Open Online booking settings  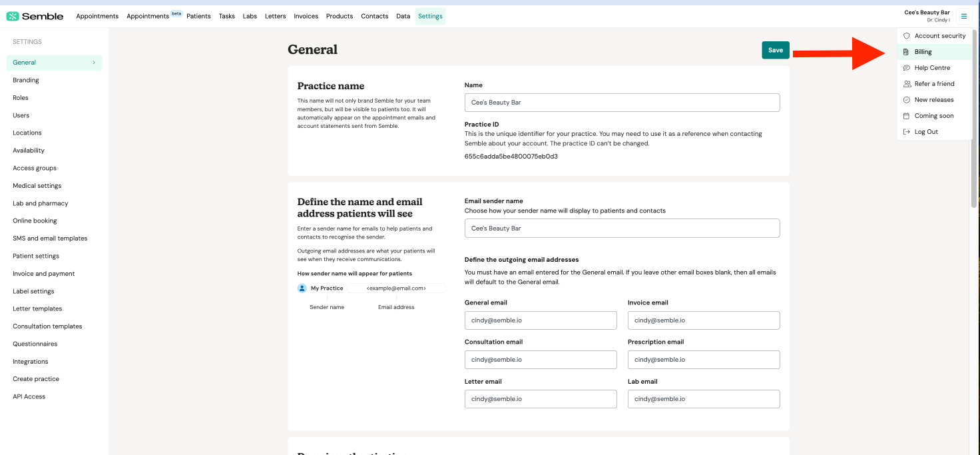pyautogui.click(x=35, y=221)
